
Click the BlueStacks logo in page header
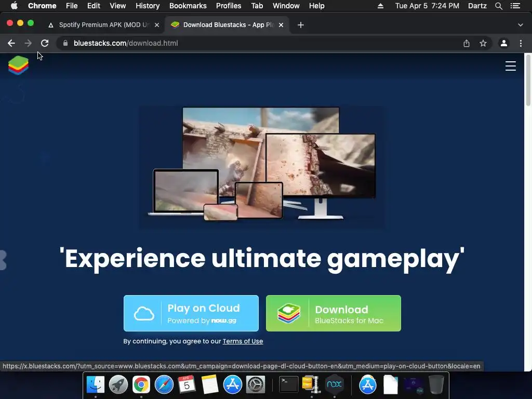pyautogui.click(x=18, y=65)
